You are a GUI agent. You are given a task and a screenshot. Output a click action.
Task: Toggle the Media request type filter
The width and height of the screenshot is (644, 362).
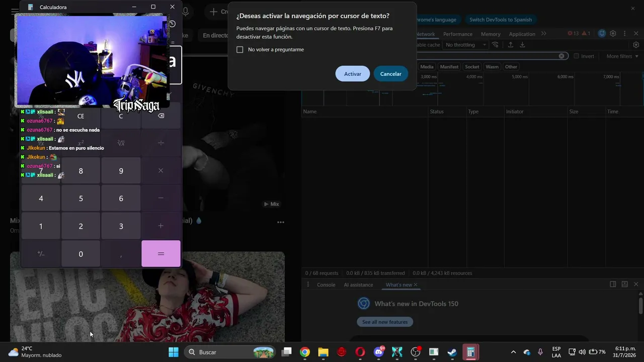pos(427,67)
